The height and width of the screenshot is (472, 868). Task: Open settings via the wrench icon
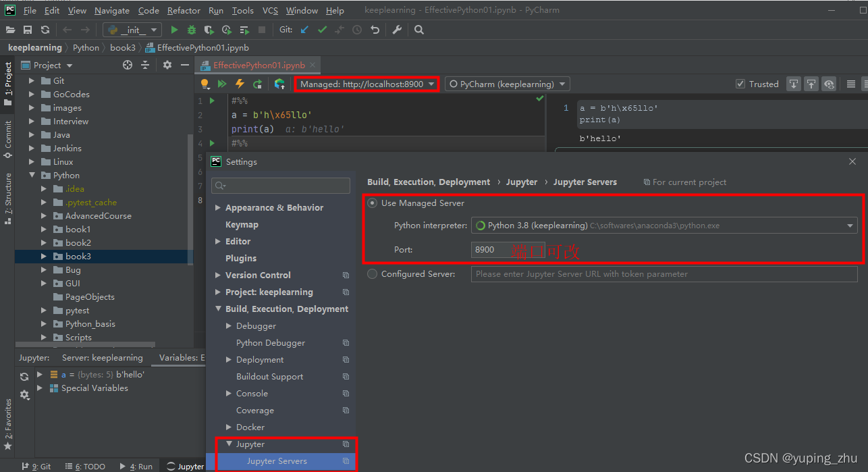[x=397, y=30]
